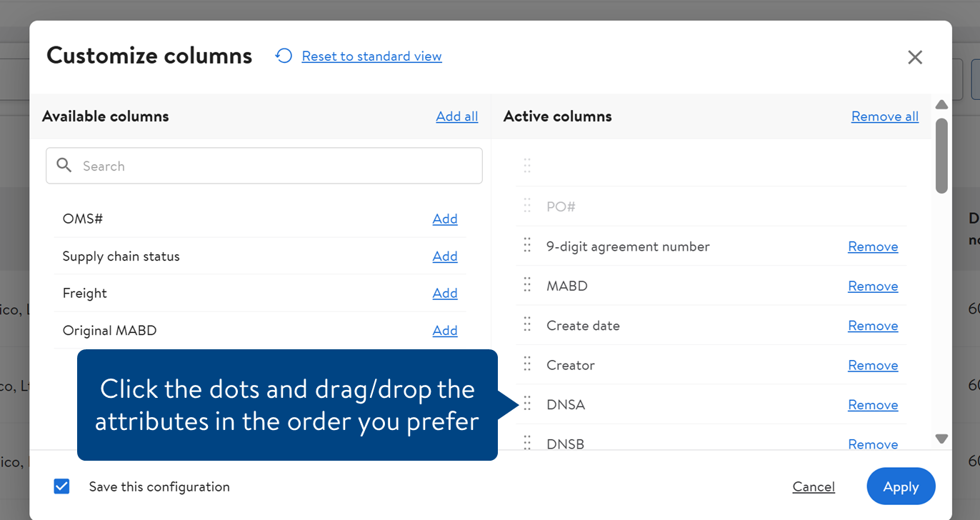The image size is (980, 520).
Task: Add the Supply chain status column
Action: 445,256
